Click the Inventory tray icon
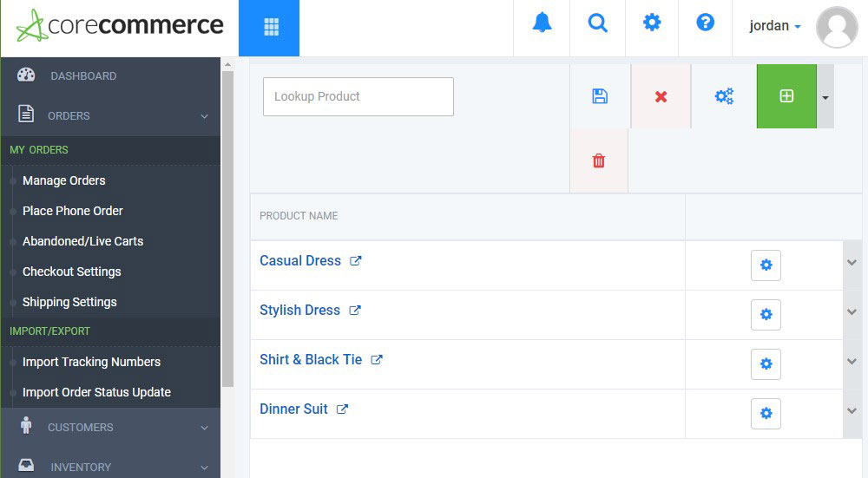 coord(26,465)
